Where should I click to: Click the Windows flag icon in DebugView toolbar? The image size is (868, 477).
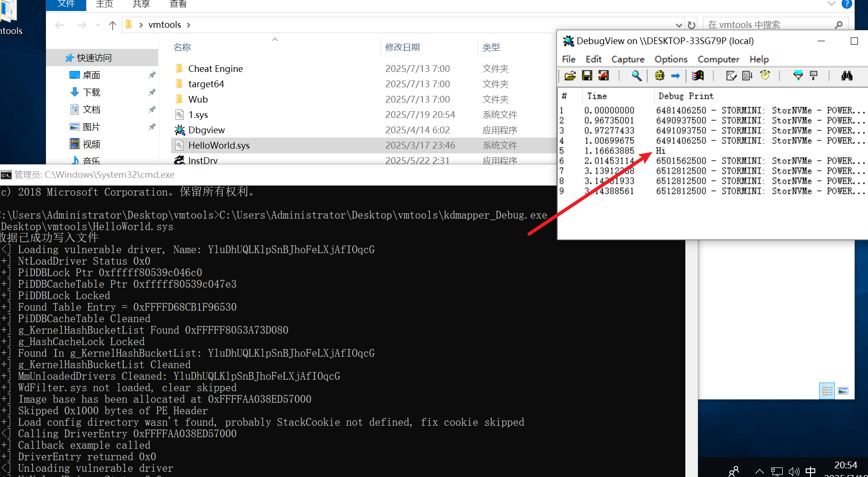698,76
